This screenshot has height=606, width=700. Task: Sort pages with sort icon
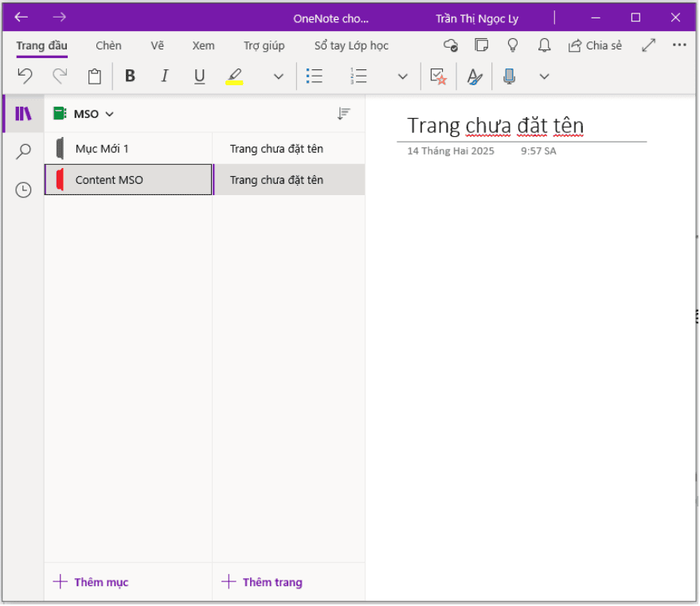tap(344, 114)
